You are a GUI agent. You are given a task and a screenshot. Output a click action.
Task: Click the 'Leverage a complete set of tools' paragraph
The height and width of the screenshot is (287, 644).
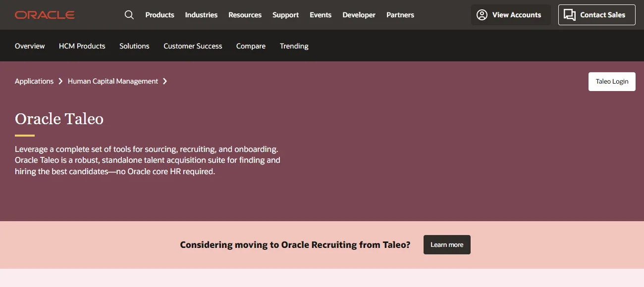tap(148, 160)
